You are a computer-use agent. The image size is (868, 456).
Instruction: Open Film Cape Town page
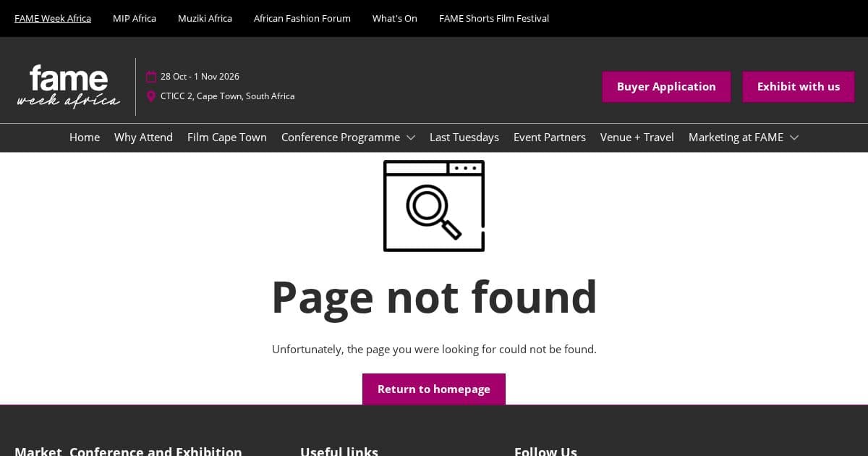227,138
